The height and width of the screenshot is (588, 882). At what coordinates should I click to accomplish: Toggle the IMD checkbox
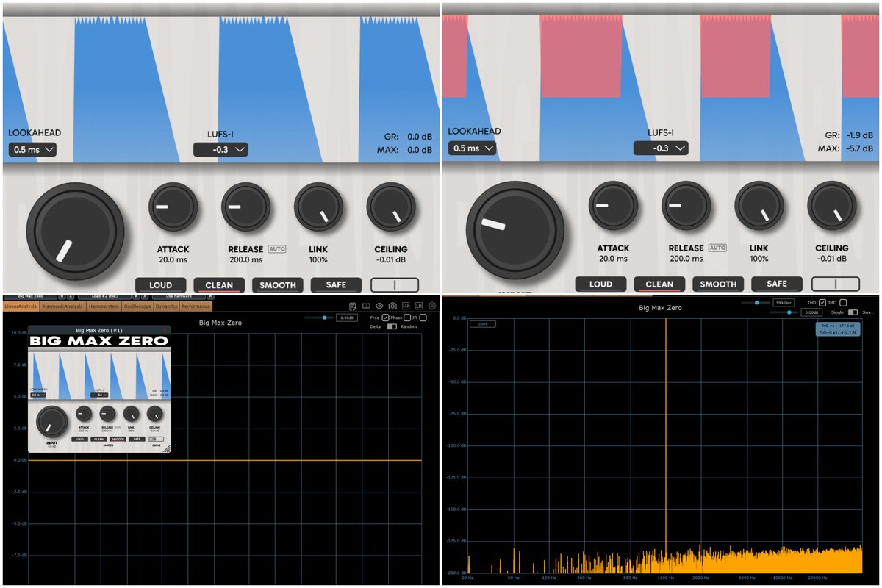pyautogui.click(x=843, y=302)
